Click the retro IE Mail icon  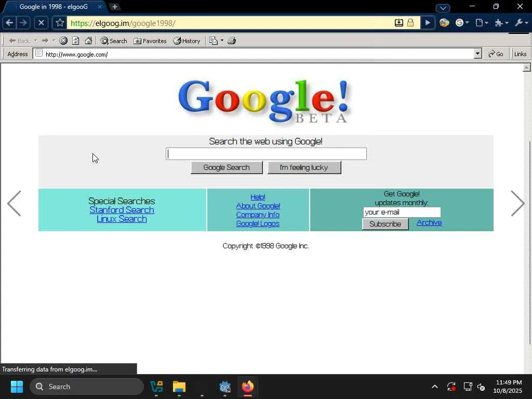[214, 41]
